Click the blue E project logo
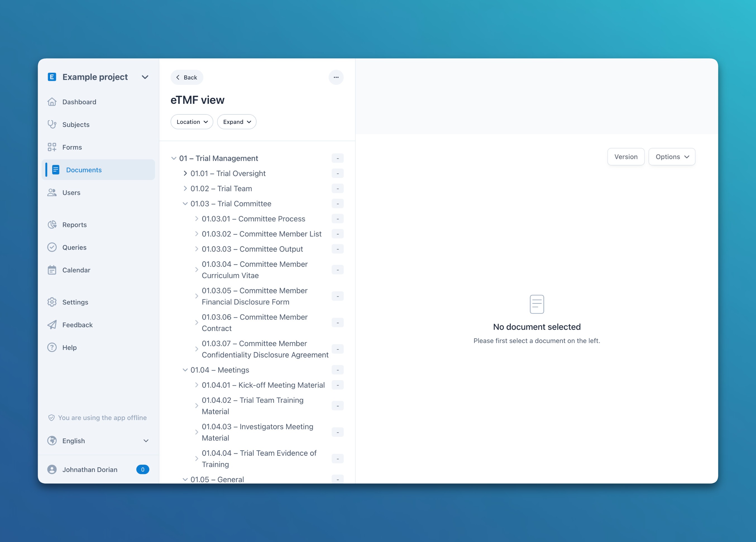 [52, 77]
